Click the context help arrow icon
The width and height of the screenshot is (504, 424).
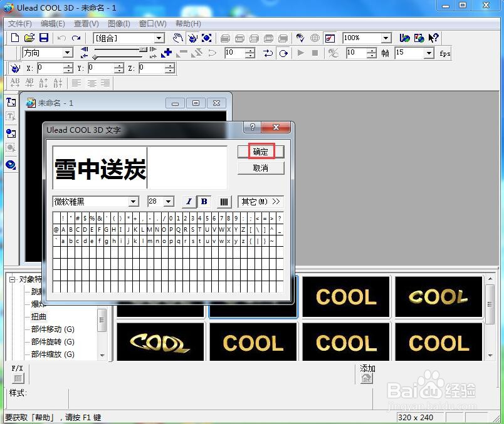tap(433, 38)
